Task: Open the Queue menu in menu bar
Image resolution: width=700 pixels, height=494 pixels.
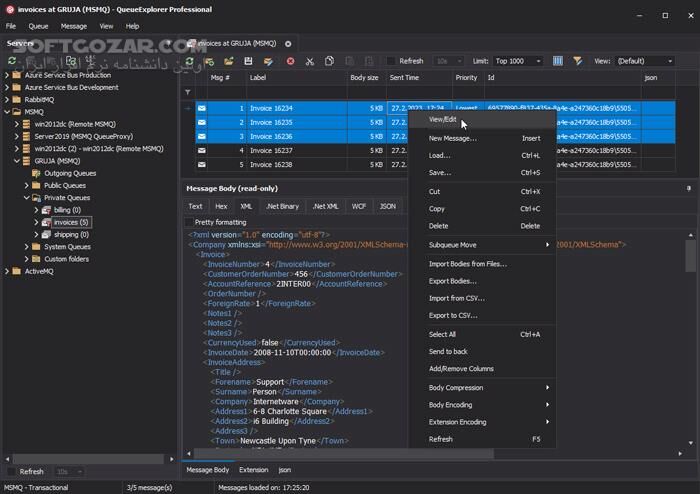Action: [38, 25]
